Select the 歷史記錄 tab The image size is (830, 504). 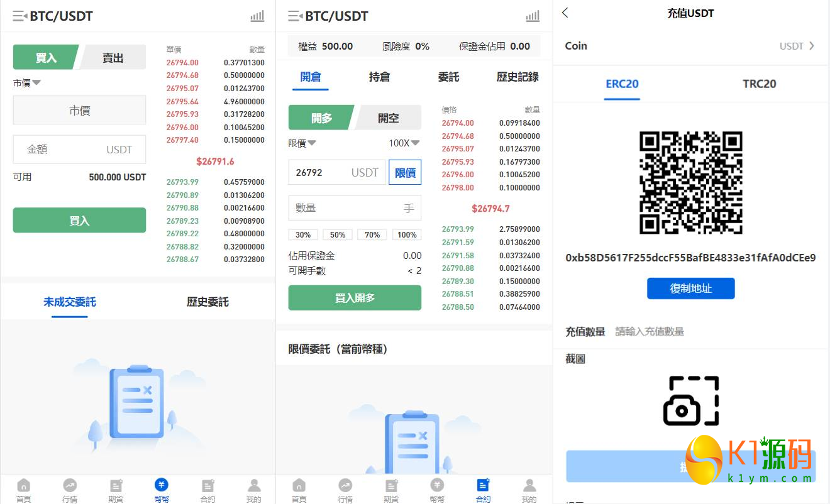coord(517,77)
